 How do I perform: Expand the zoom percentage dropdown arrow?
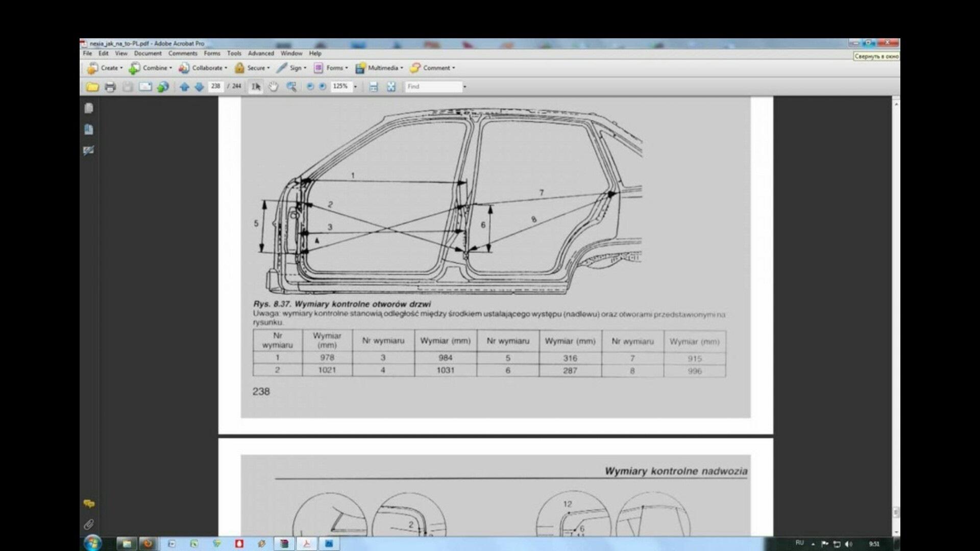356,87
